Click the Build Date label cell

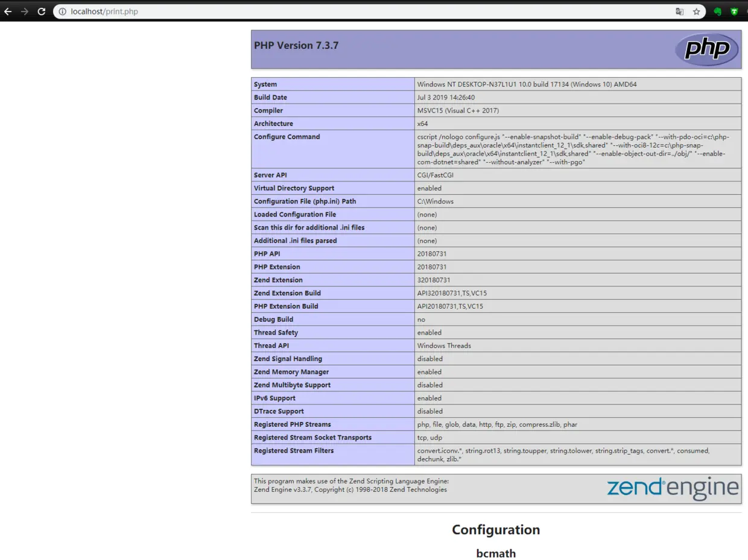coord(333,97)
